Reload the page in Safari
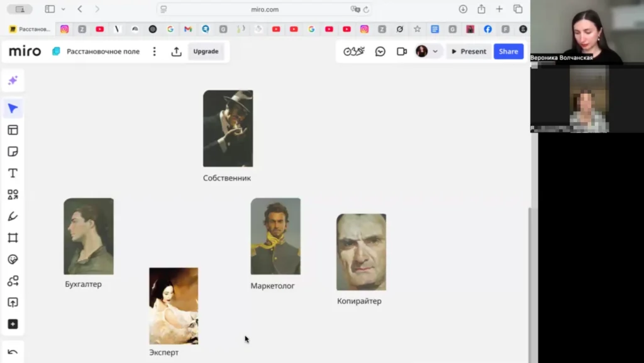The width and height of the screenshot is (644, 363). [367, 9]
